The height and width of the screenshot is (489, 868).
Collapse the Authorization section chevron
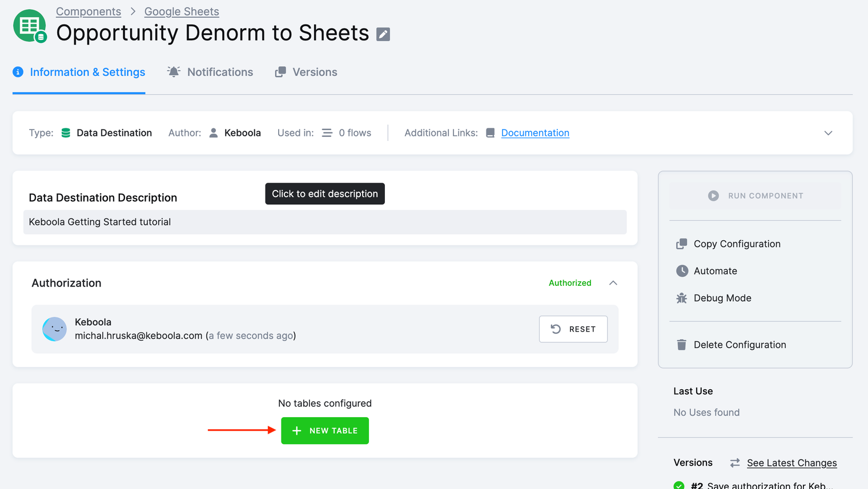(x=613, y=283)
